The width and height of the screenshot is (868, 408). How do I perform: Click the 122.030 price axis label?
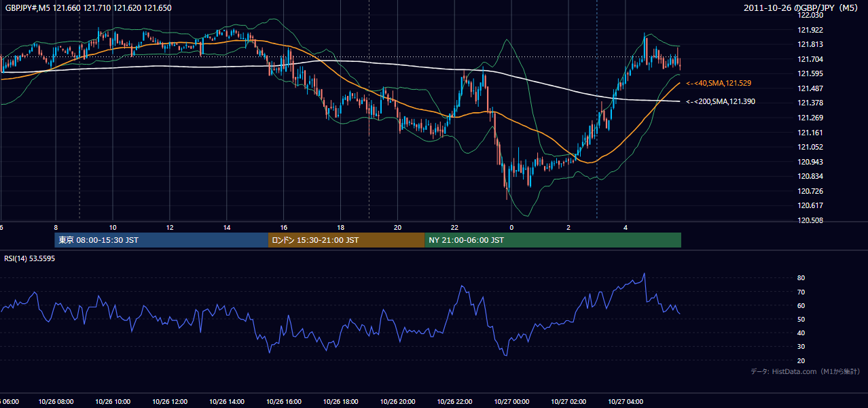[x=810, y=16]
